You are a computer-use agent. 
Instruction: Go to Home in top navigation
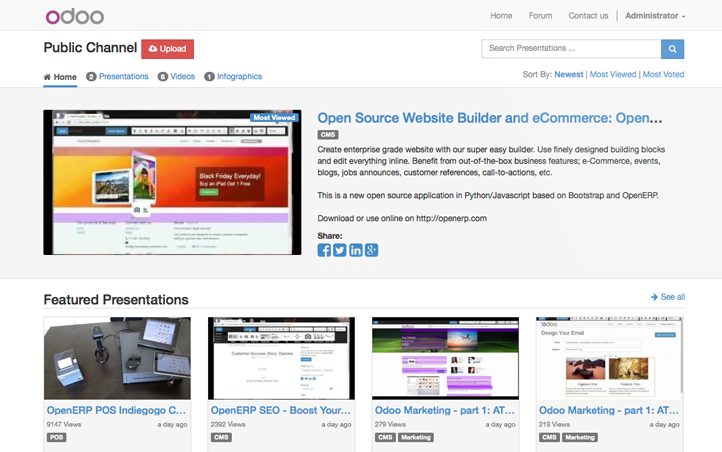click(501, 16)
